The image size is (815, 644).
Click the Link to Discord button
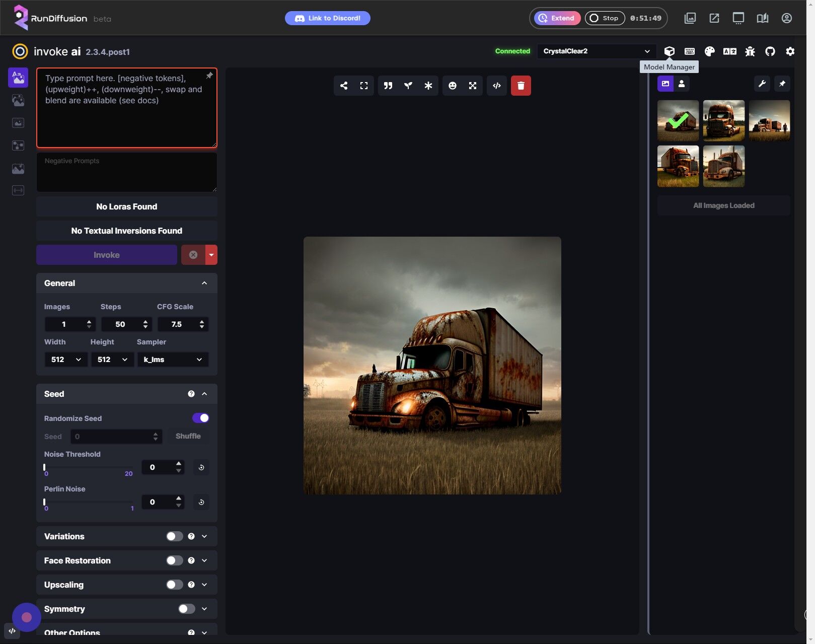328,18
